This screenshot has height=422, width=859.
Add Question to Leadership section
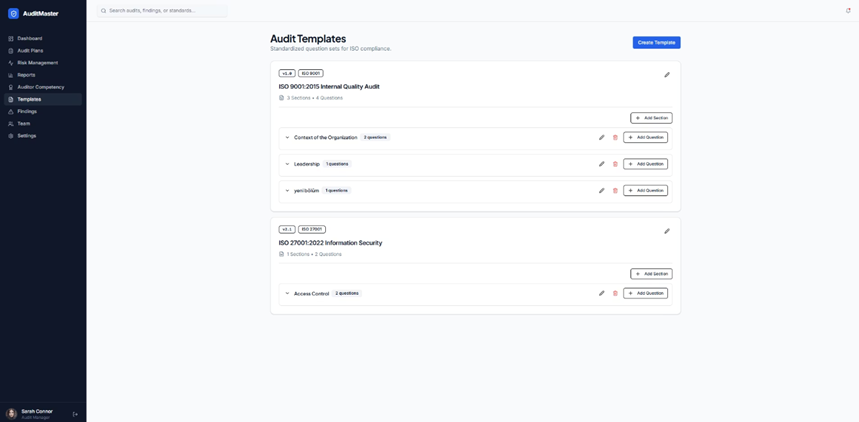(645, 164)
